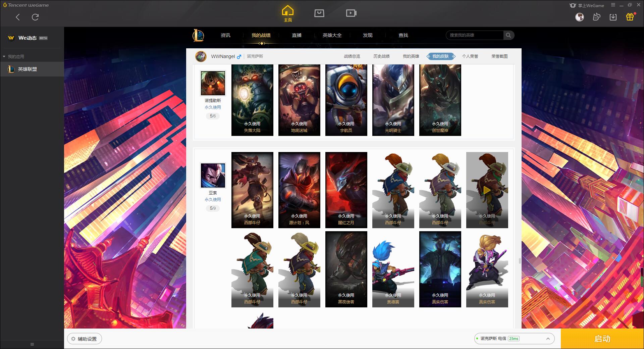Open the 资讯 tab
This screenshot has height=349, width=644.
click(x=225, y=35)
